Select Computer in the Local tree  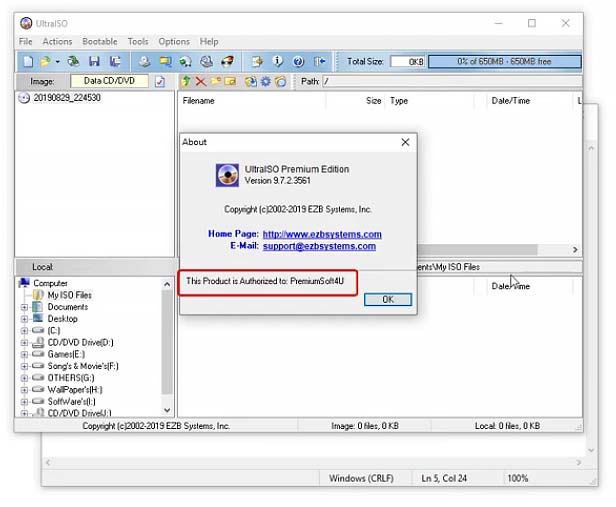(x=50, y=283)
